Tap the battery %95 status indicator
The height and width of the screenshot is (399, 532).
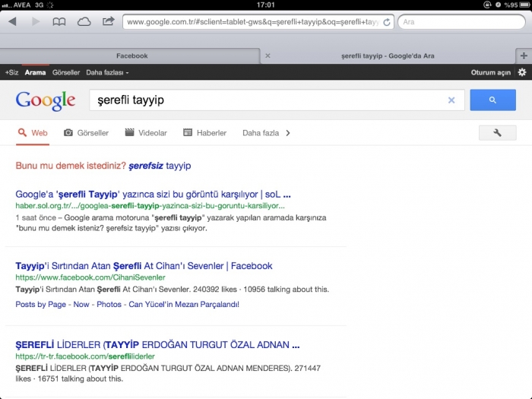(x=516, y=5)
